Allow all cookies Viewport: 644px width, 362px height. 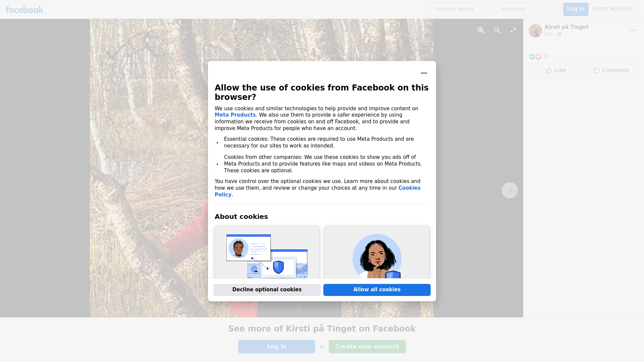[377, 290]
